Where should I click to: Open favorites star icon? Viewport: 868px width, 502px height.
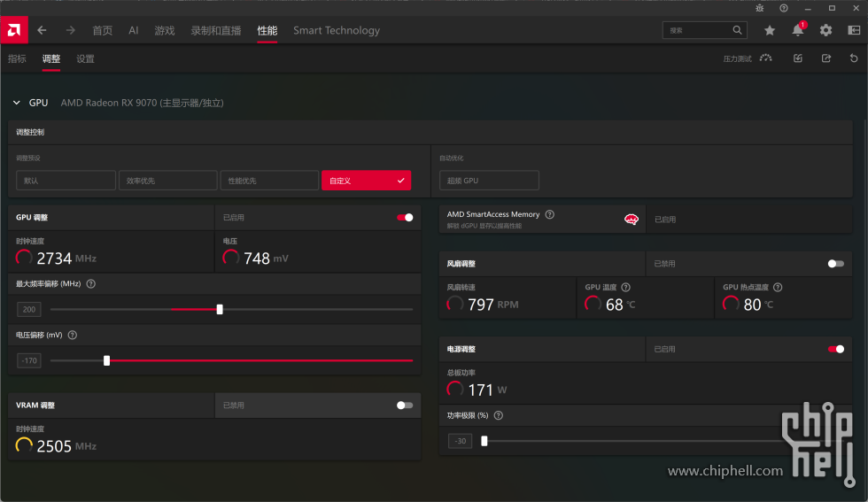[x=770, y=30]
